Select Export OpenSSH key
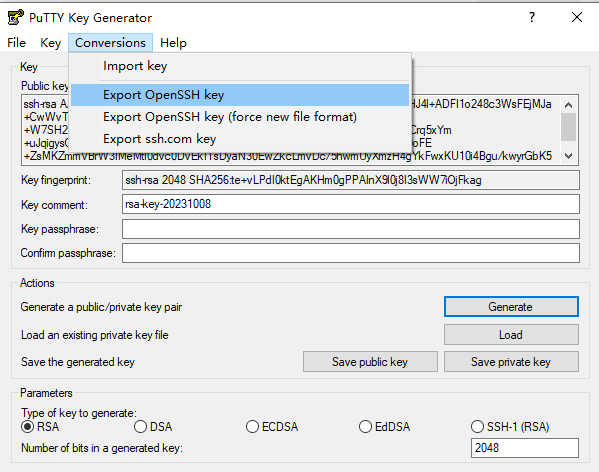This screenshot has height=472, width=599. (240, 95)
